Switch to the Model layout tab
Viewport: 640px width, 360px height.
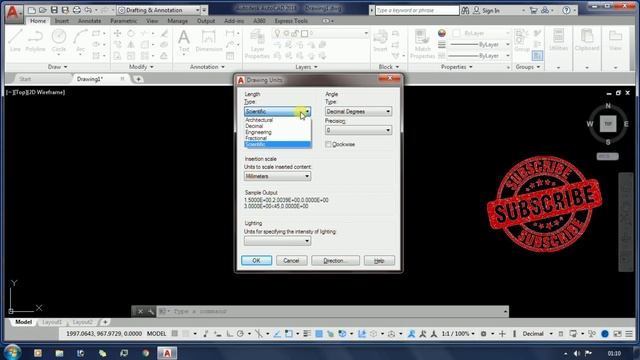pyautogui.click(x=23, y=322)
